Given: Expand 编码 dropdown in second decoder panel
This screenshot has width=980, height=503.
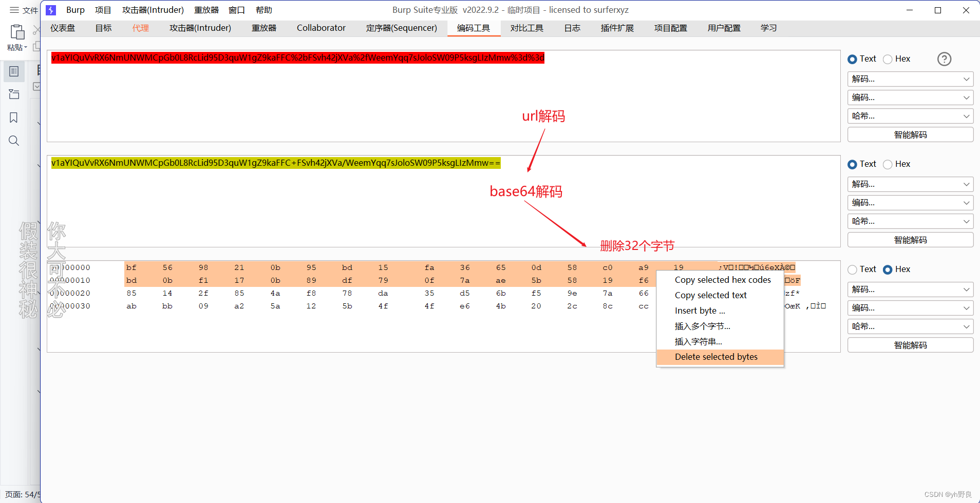Looking at the screenshot, I should coord(910,203).
